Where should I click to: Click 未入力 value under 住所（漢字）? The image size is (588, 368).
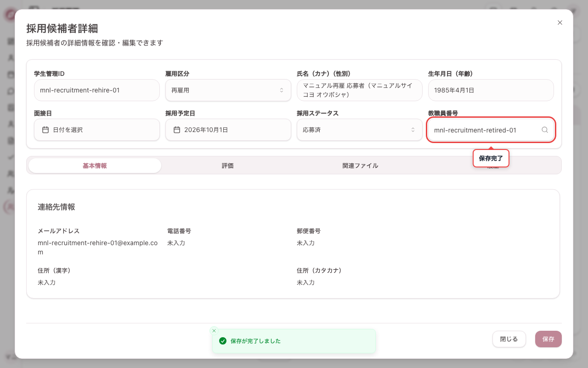46,282
